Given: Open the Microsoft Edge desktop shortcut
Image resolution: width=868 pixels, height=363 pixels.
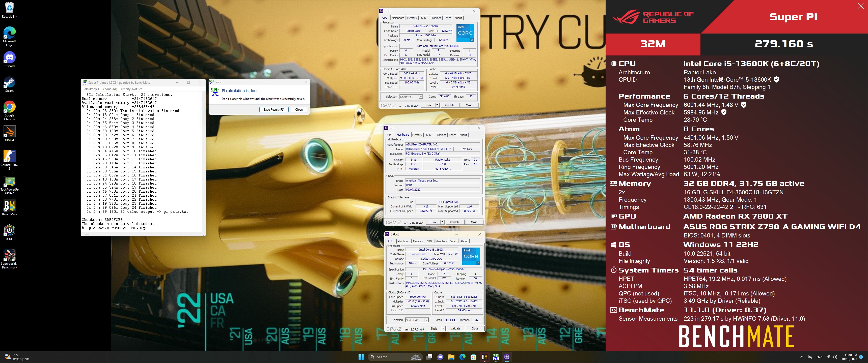Looking at the screenshot, I should [9, 36].
